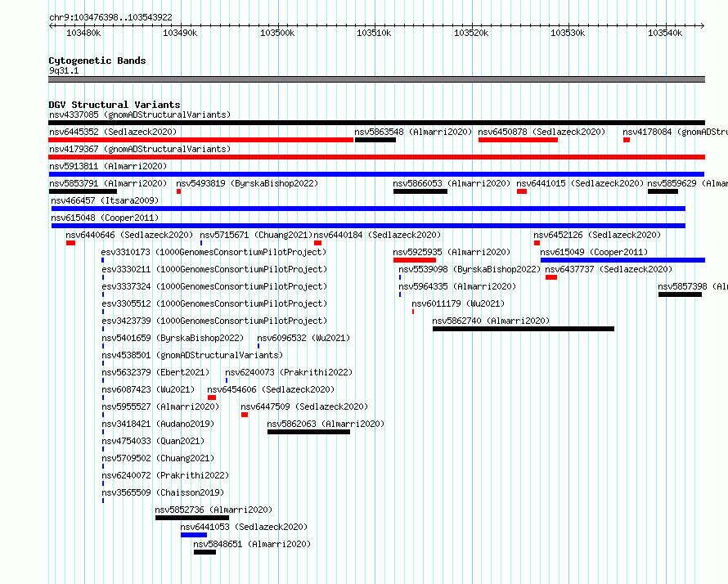Viewport: 728px width, 584px height.
Task: Click the nsv5539098 ByrskaBishop2022 label
Action: (470, 269)
